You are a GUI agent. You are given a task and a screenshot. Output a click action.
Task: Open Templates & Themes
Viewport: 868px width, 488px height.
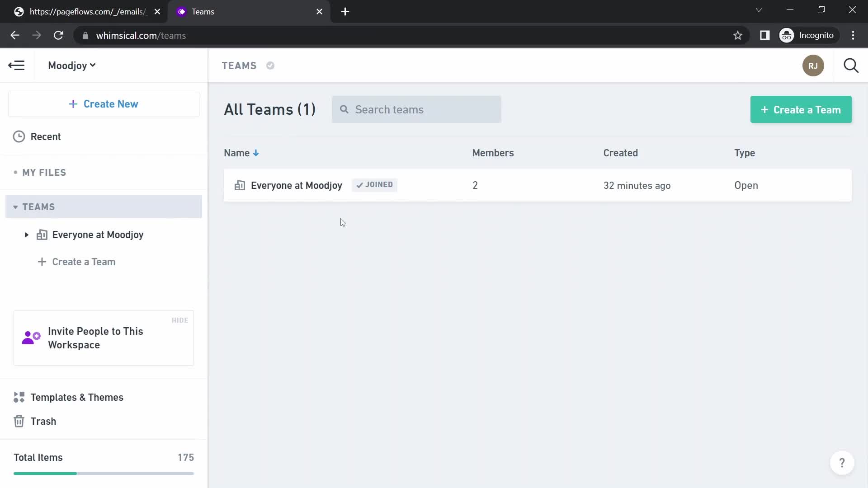tap(77, 397)
